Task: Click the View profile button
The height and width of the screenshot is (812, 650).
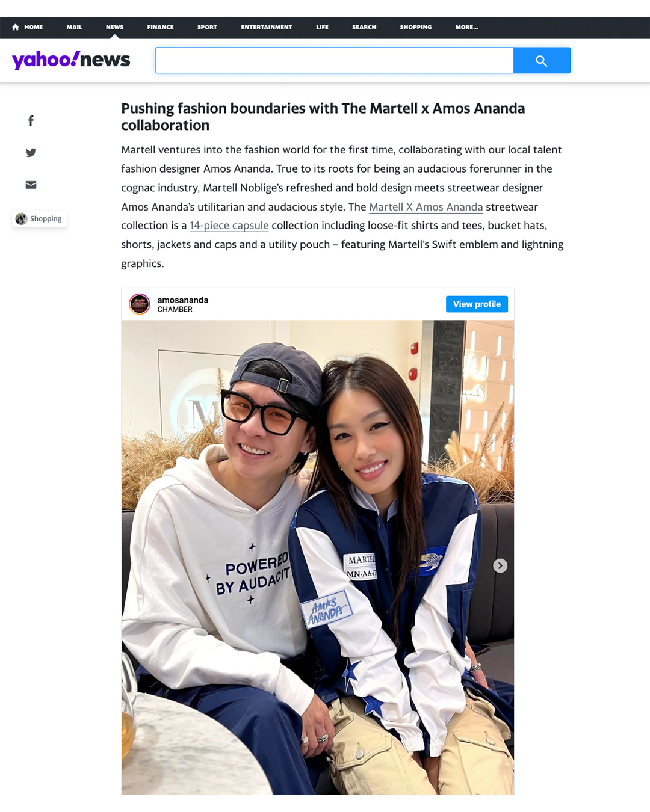Action: (x=477, y=304)
